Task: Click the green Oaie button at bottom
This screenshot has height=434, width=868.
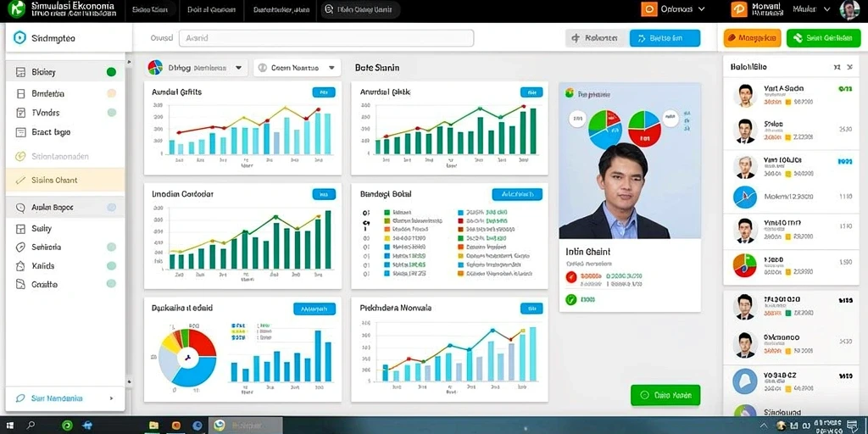Action: [665, 395]
